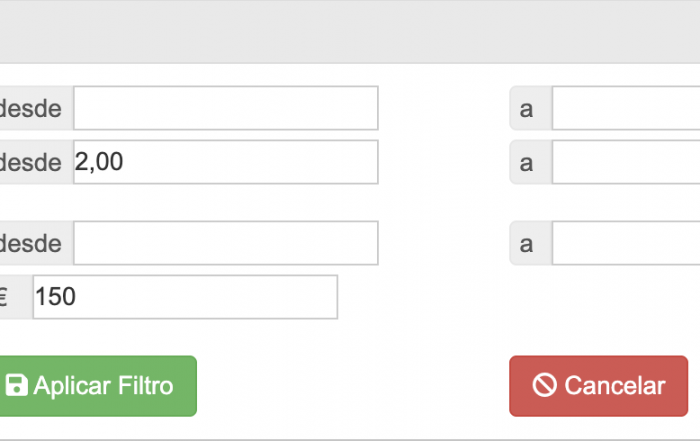
Task: Click the second row's "a" field
Action: (x=625, y=162)
